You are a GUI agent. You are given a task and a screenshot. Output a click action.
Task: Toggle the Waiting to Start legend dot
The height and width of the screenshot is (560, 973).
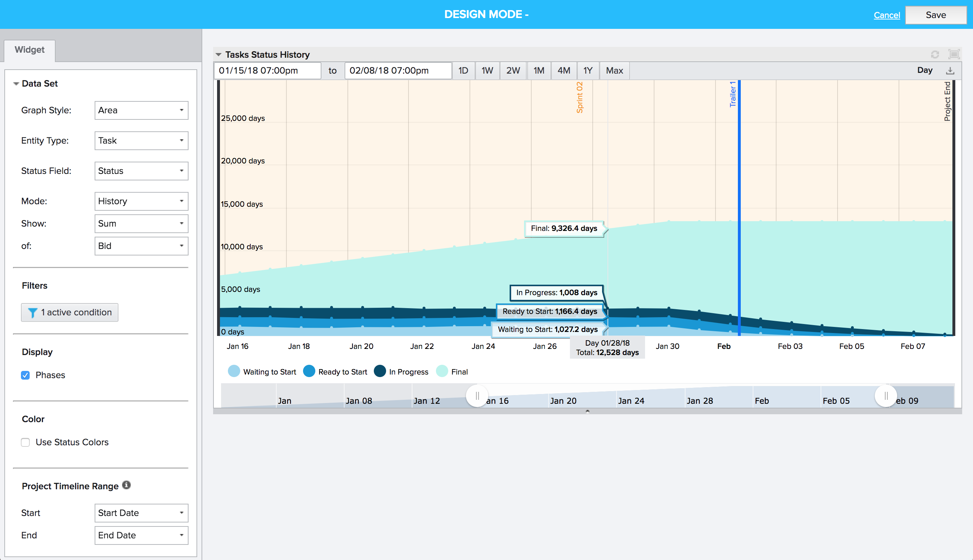point(234,372)
